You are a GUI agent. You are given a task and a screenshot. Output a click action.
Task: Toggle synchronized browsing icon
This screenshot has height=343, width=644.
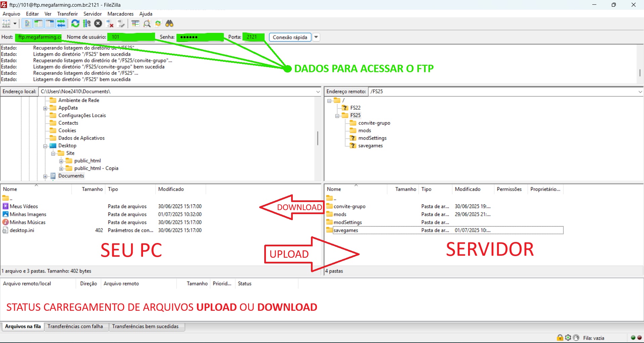158,23
